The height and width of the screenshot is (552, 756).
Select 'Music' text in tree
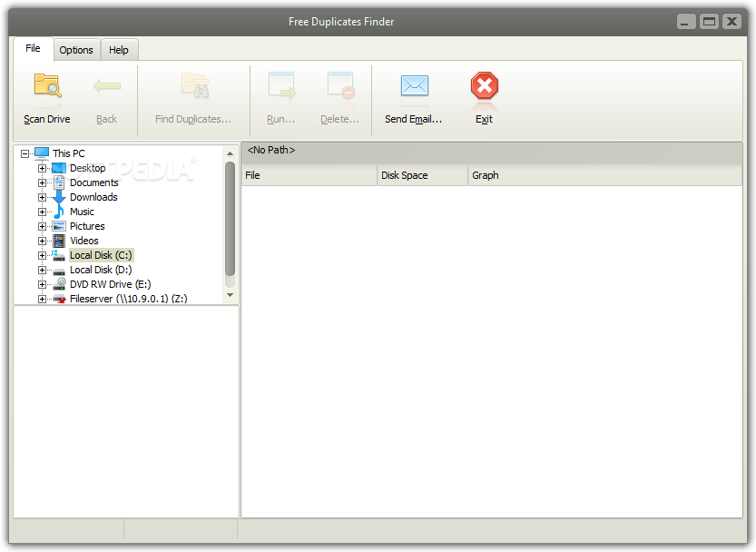pos(82,212)
